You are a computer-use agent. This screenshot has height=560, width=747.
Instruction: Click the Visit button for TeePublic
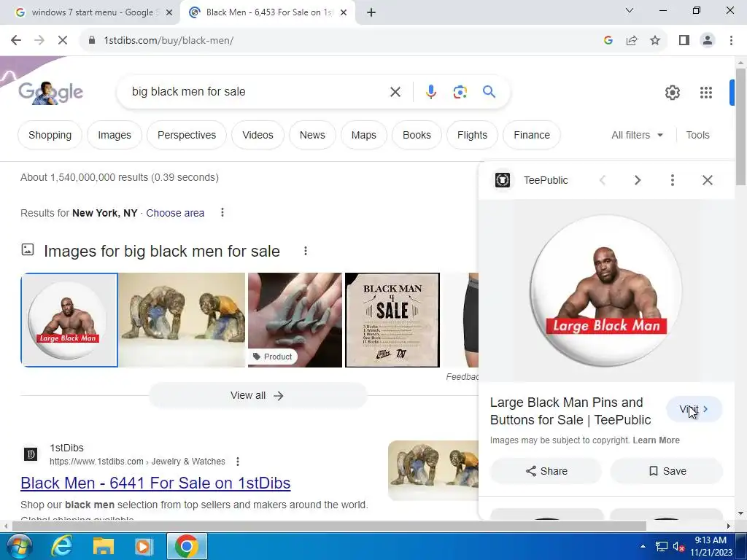[694, 409]
